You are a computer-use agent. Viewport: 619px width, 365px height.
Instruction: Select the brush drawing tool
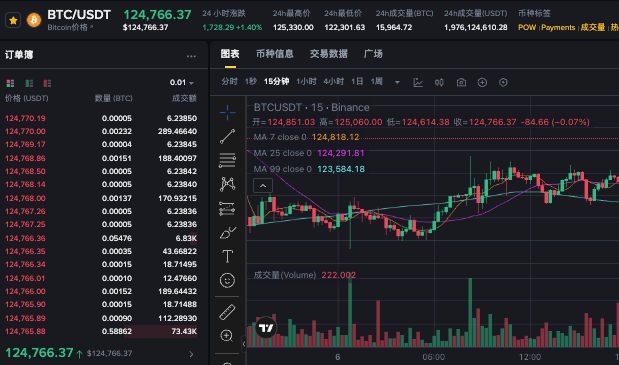click(227, 233)
